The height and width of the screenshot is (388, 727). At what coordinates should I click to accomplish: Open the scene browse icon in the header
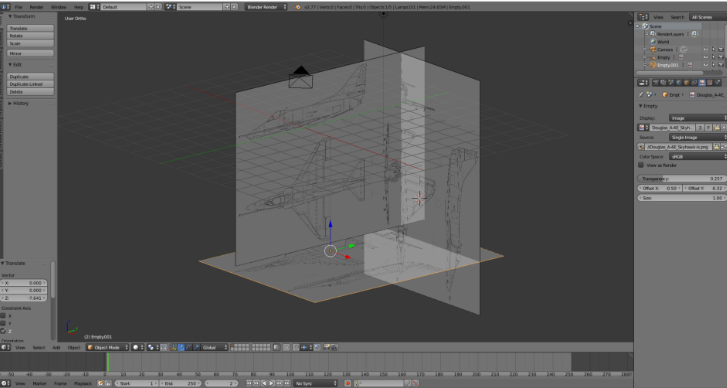coord(170,7)
